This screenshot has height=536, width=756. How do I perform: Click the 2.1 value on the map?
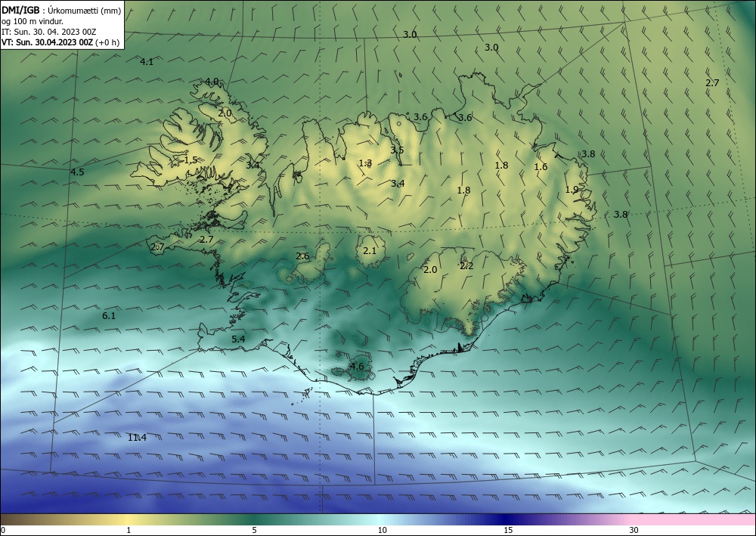coord(370,251)
